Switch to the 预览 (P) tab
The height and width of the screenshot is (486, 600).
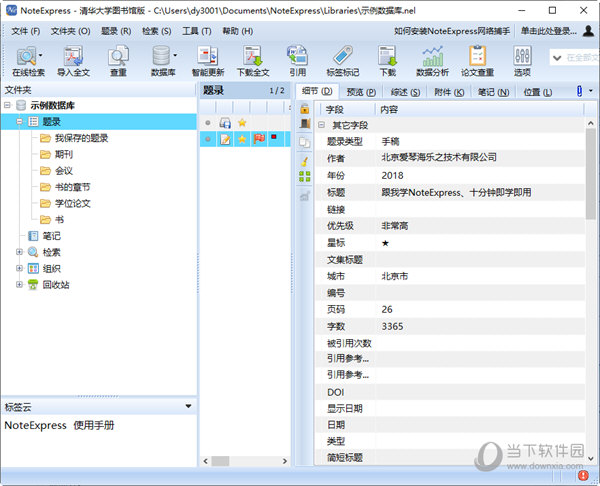[361, 92]
